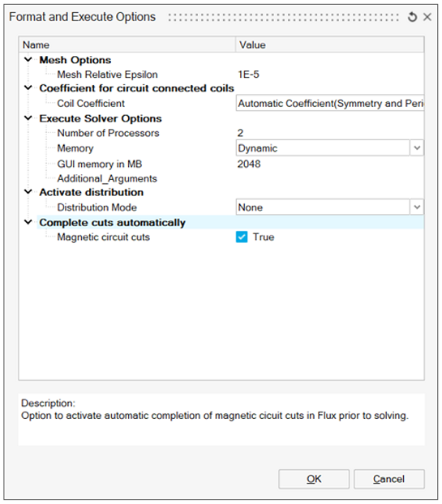Click the empty Additional_Arguments value field

click(330, 178)
